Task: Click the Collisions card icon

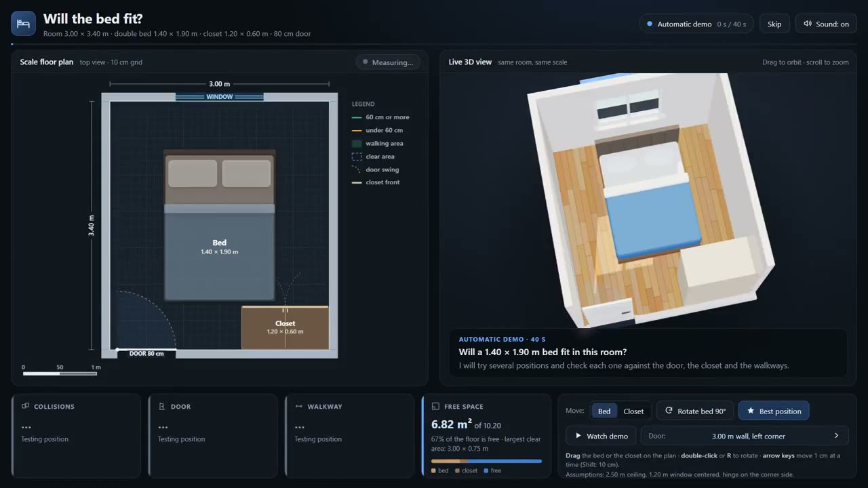Action: click(x=26, y=407)
